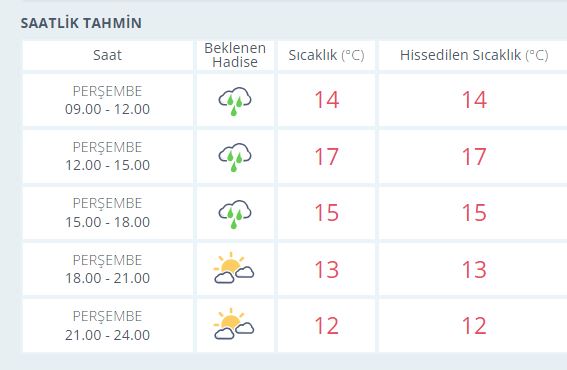567x370 pixels.
Task: Select the Saat column header
Action: (107, 55)
